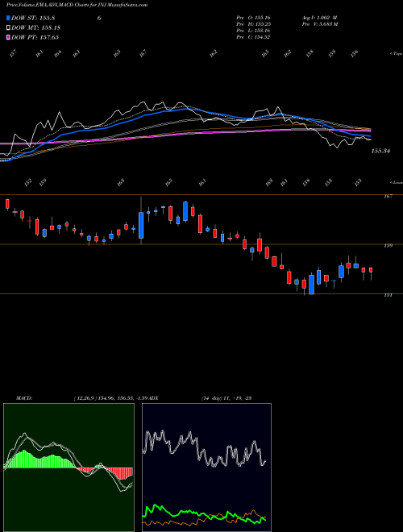Click the 151 price axis label
The width and height of the screenshot is (403, 532).
[x=388, y=295]
